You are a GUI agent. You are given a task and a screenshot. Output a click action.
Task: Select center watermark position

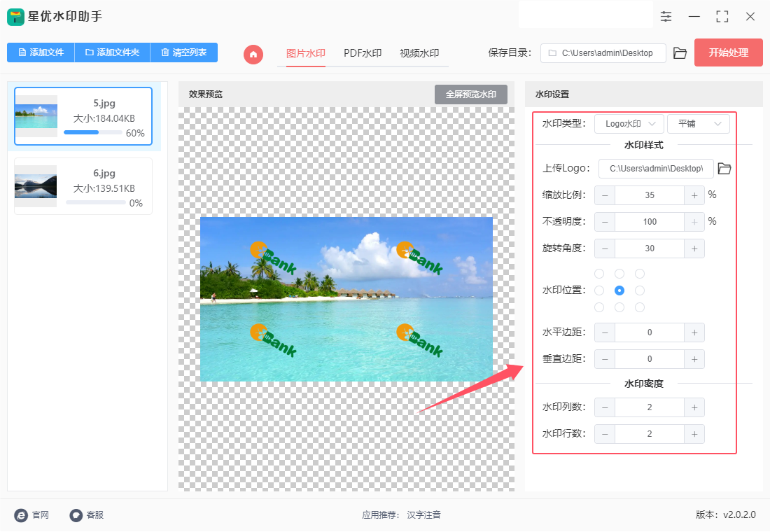coord(619,290)
